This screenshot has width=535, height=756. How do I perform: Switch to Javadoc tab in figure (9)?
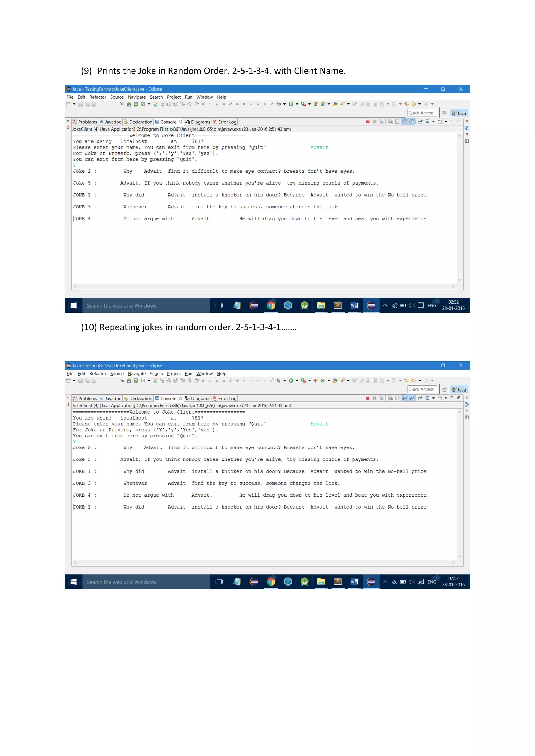pos(110,122)
